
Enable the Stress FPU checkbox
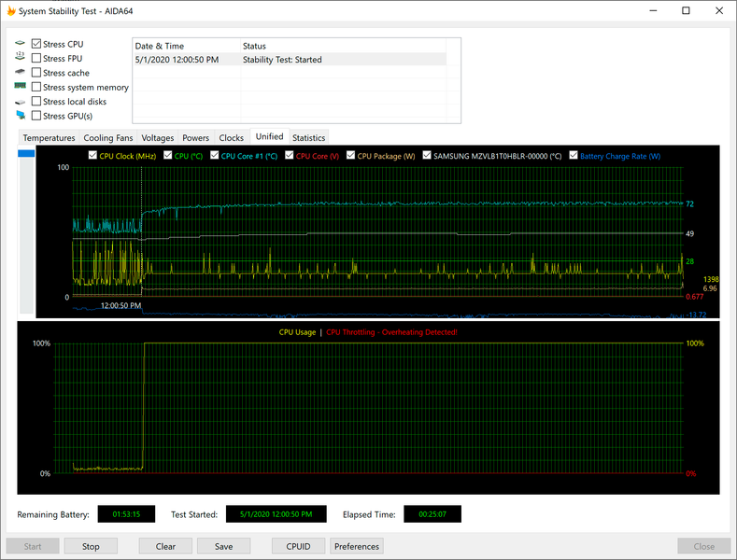(36, 58)
